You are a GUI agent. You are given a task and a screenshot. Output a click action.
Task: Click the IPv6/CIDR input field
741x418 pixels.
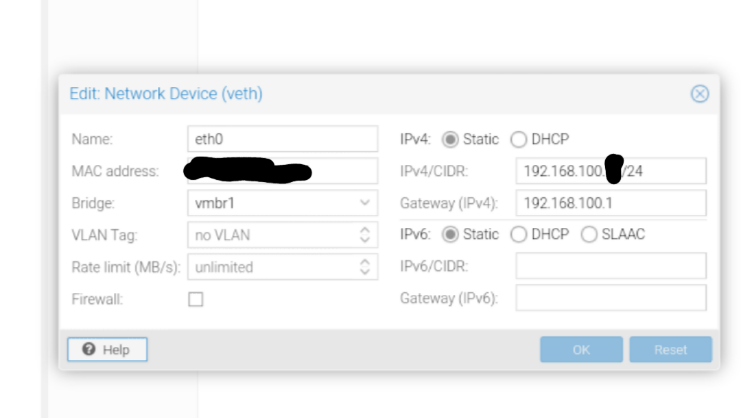[611, 267]
